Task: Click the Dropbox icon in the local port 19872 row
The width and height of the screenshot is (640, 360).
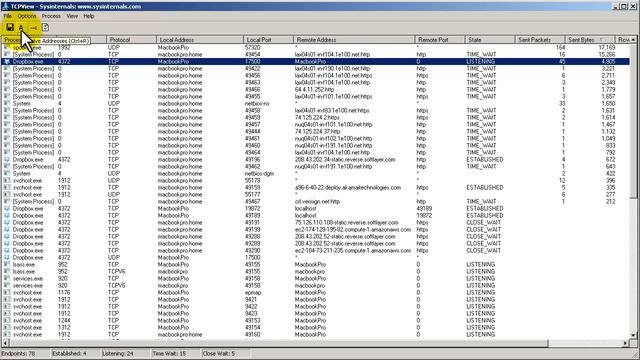Action: (x=7, y=209)
